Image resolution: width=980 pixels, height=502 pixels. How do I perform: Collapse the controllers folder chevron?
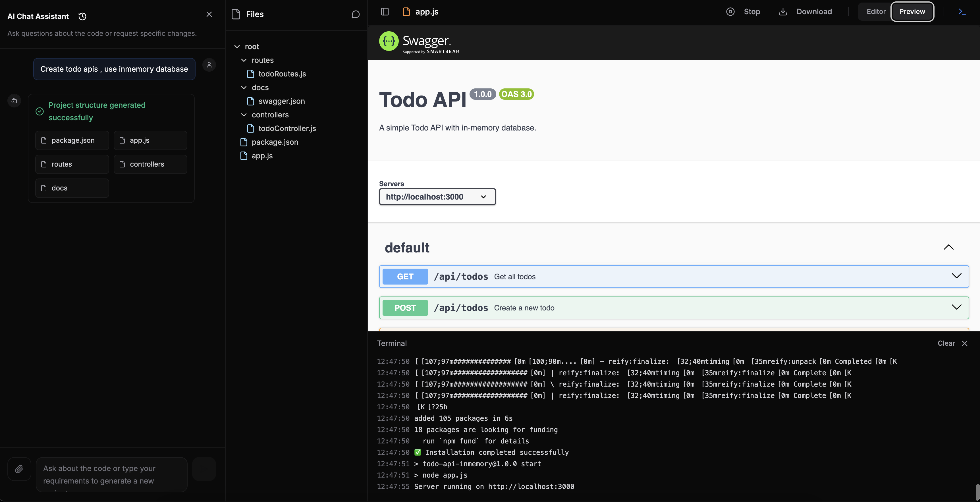244,115
